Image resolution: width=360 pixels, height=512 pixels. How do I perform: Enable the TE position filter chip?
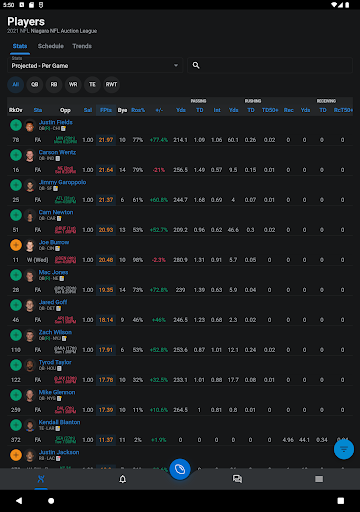[x=92, y=85]
